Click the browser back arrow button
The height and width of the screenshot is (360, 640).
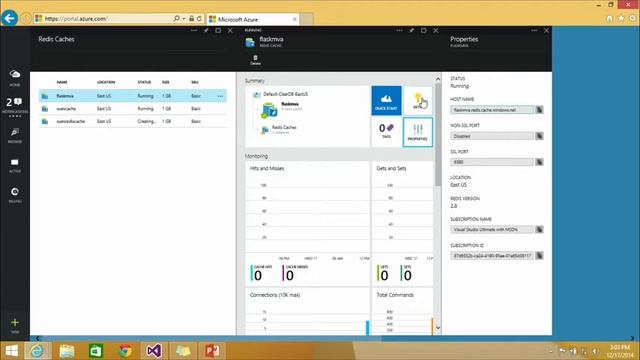(x=9, y=18)
